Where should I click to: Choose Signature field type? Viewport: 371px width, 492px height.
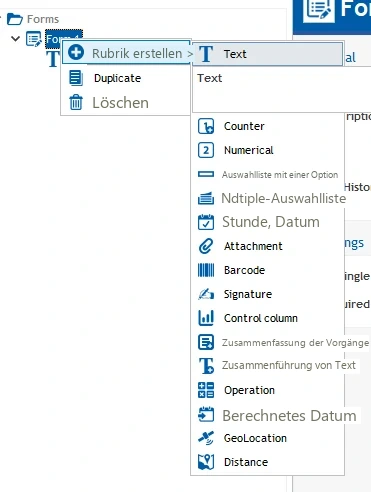pyautogui.click(x=248, y=294)
